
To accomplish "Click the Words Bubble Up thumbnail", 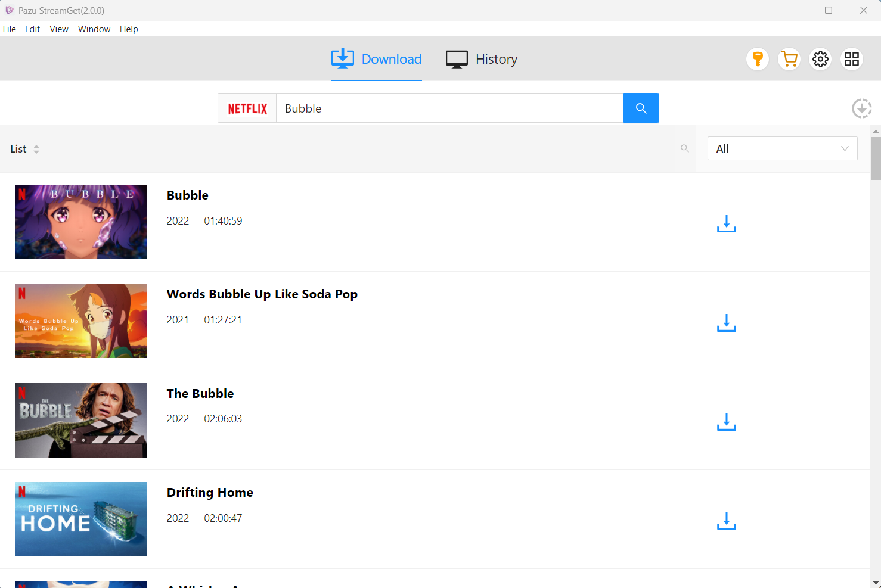I will tap(81, 321).
